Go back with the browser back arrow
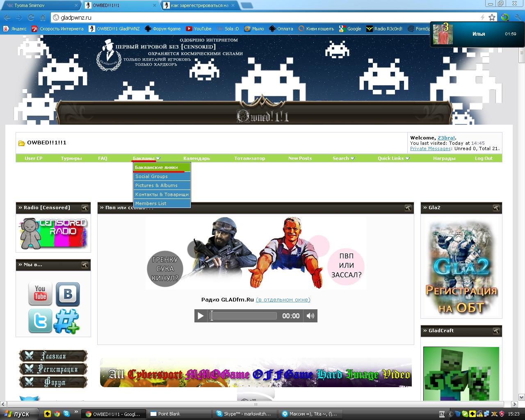The image size is (525, 420). [7, 18]
